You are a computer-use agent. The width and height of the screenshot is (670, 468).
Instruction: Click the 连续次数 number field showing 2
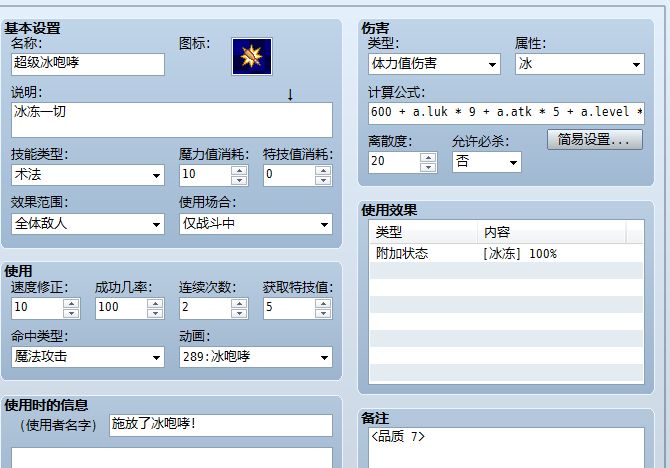[205, 308]
